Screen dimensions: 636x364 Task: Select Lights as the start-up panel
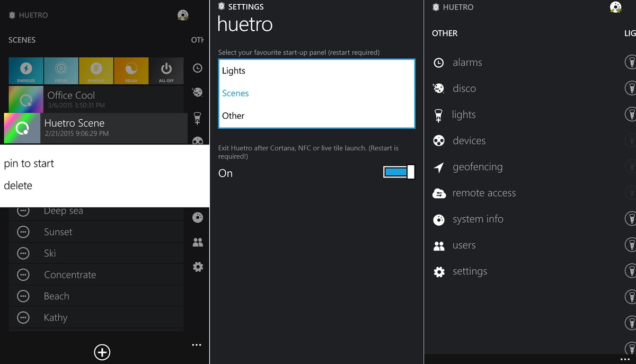[x=233, y=70]
